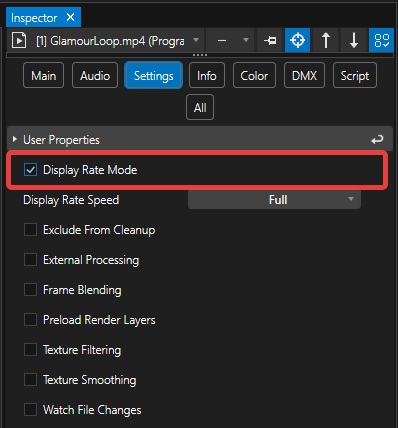The image size is (398, 428).
Task: Toggle the checklist view icon
Action: pos(382,40)
